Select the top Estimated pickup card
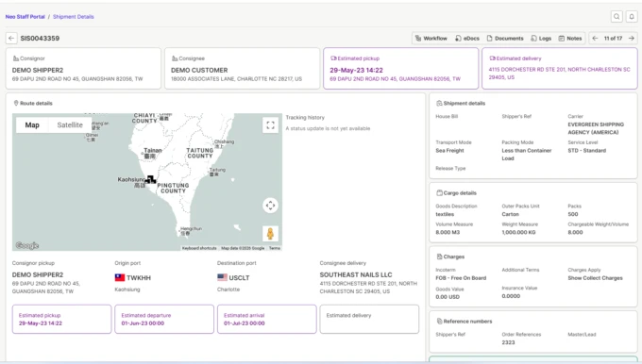Image resolution: width=642 pixels, height=364 pixels. 401,68
